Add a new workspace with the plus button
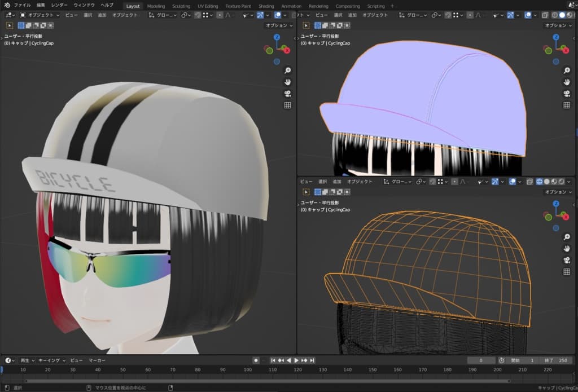The height and width of the screenshot is (392, 578). tap(392, 6)
